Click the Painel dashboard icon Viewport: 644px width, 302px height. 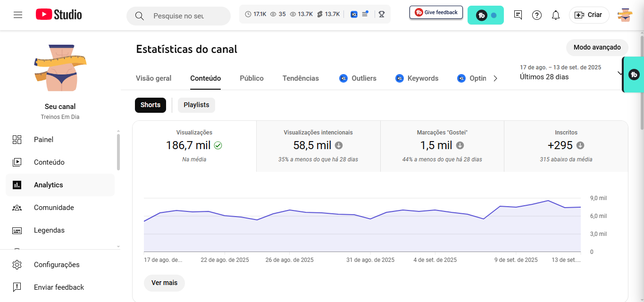(x=17, y=140)
